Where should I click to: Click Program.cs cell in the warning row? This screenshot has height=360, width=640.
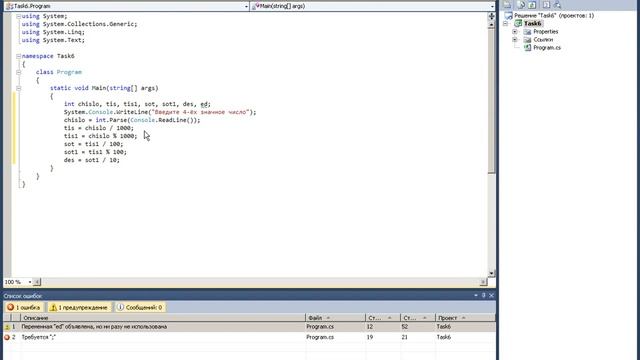click(x=320, y=327)
